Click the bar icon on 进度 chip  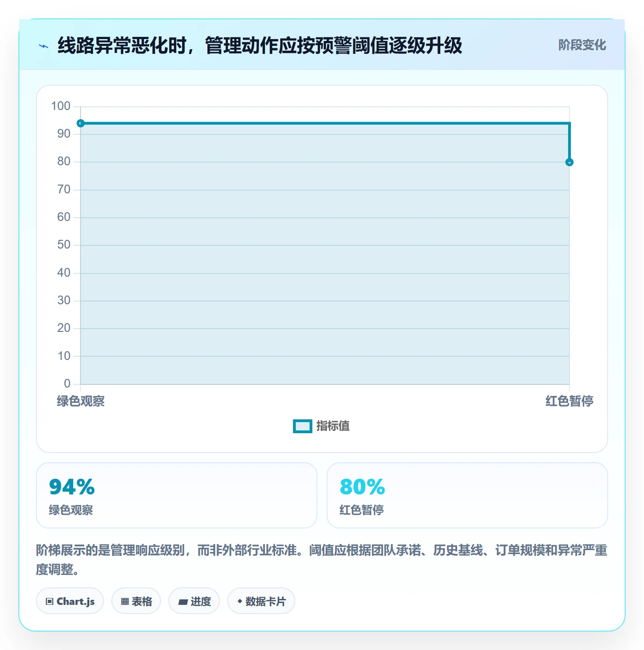click(183, 602)
